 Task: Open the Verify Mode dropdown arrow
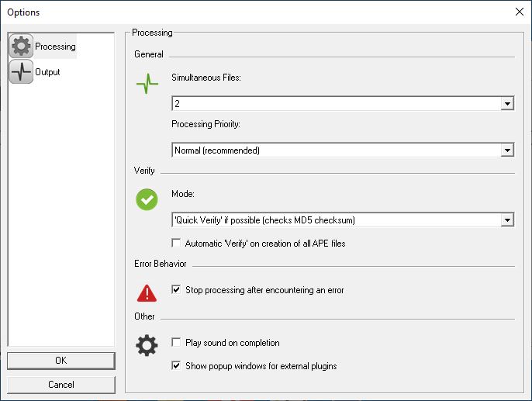pos(507,220)
